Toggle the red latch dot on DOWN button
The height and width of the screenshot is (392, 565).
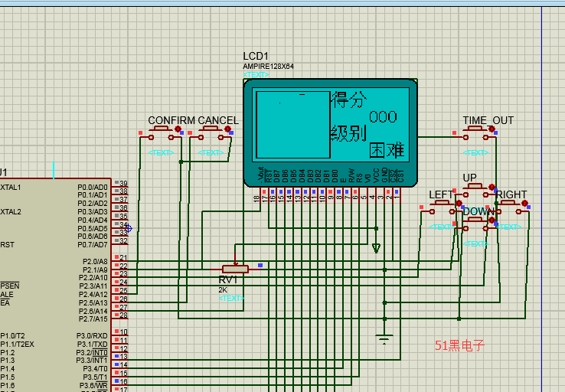[x=492, y=220]
